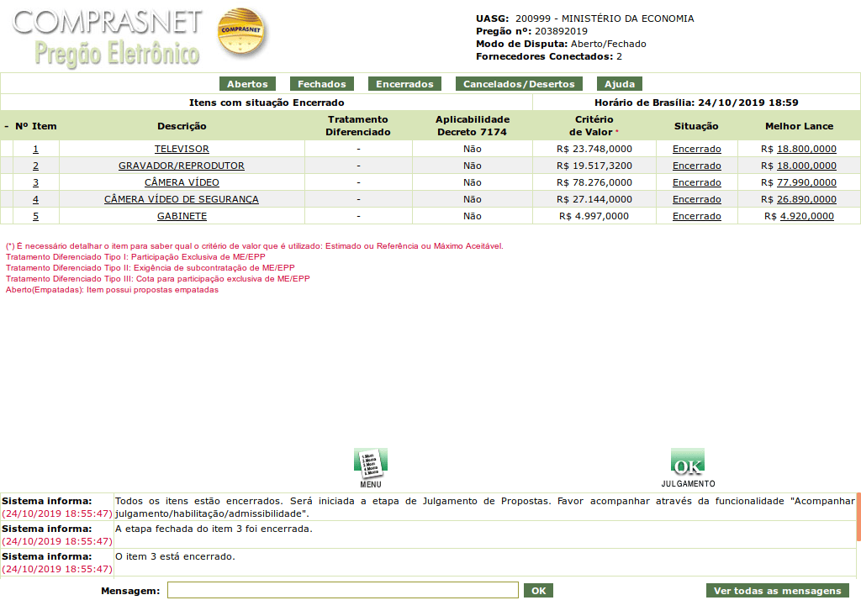
Task: Switch to the Abertos tab
Action: 247,84
